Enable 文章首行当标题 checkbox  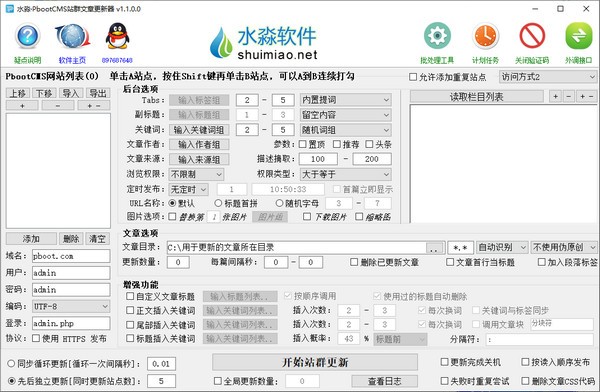(450, 262)
